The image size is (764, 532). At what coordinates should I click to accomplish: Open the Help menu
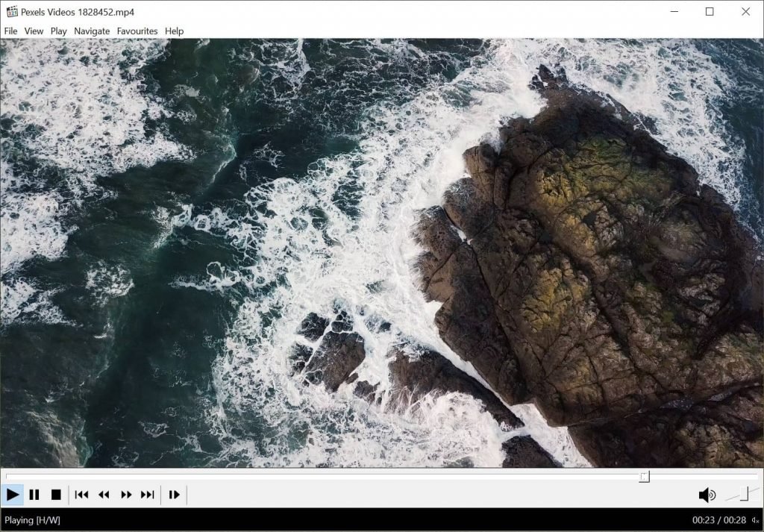173,31
